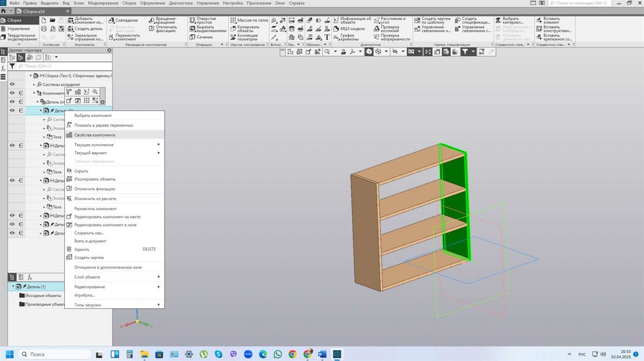Viewport: 644px width, 361px height.
Task: Select the 'Вырезать выдавливанием' cut extrude tool
Action: [192, 28]
